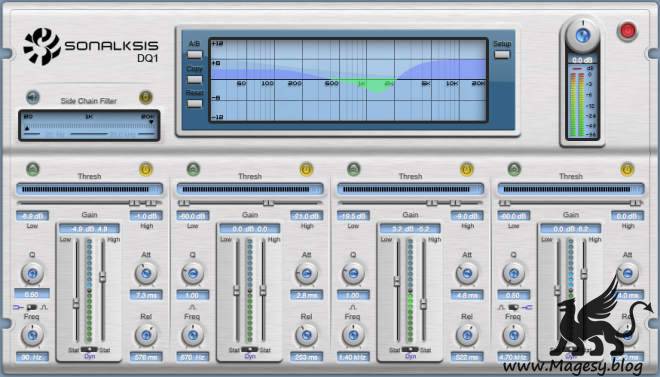
Task: Click the Rel knob above the 576 ms value
Action: [x=146, y=335]
